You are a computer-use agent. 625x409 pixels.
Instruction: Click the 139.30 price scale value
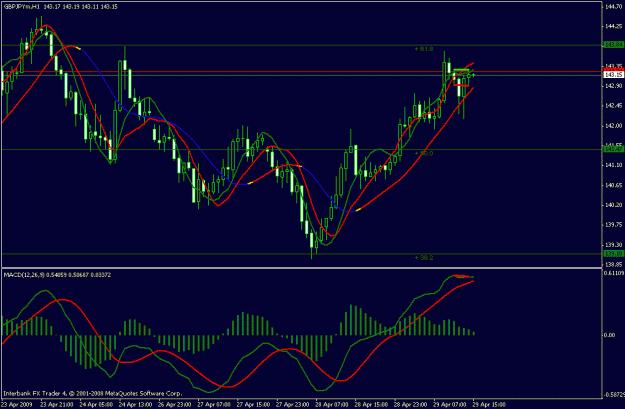point(614,244)
